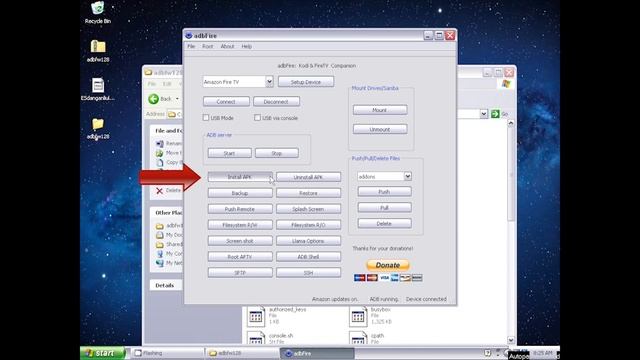
Task: Switch to adbFire taskbar item
Action: 317,353
